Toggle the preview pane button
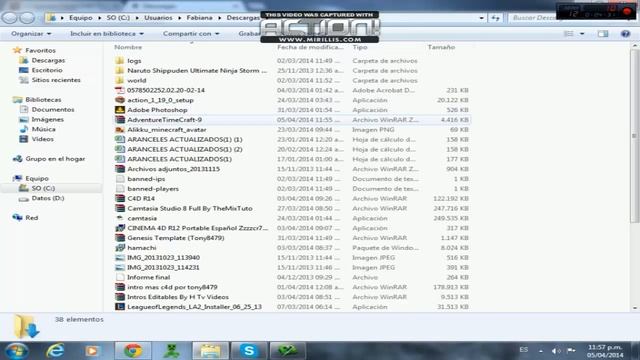Viewport: 640px width, 360px height. coord(603,34)
